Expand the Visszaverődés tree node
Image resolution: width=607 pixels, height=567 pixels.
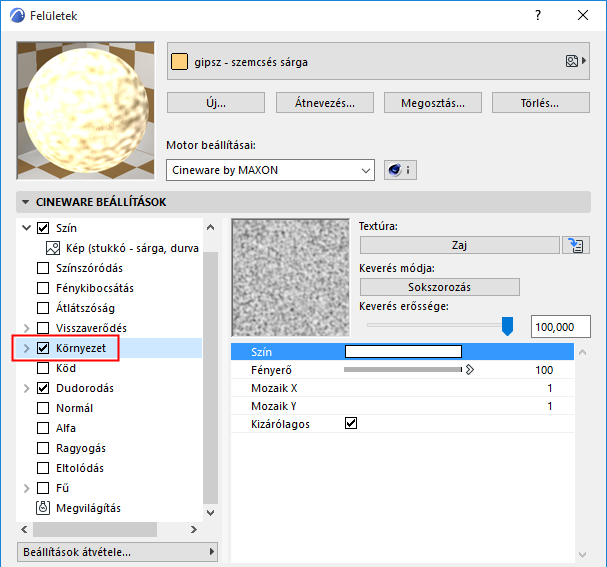pos(26,328)
